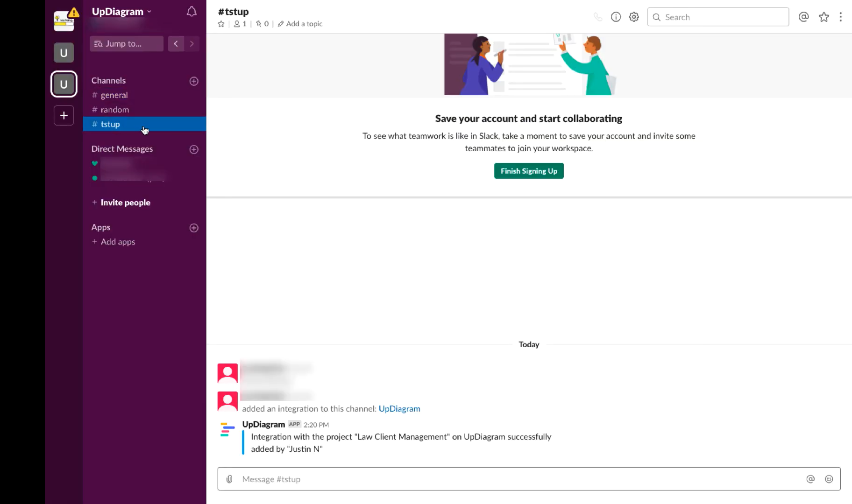This screenshot has height=504, width=852.
Task: Click the Today date divider label
Action: click(x=529, y=344)
